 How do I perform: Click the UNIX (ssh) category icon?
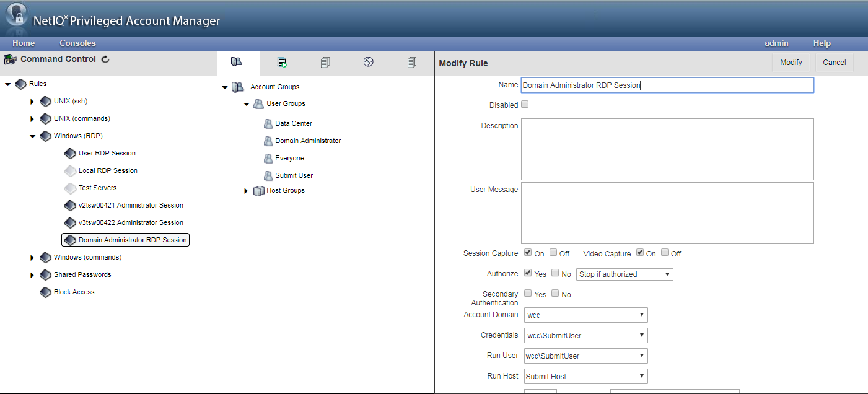point(45,101)
